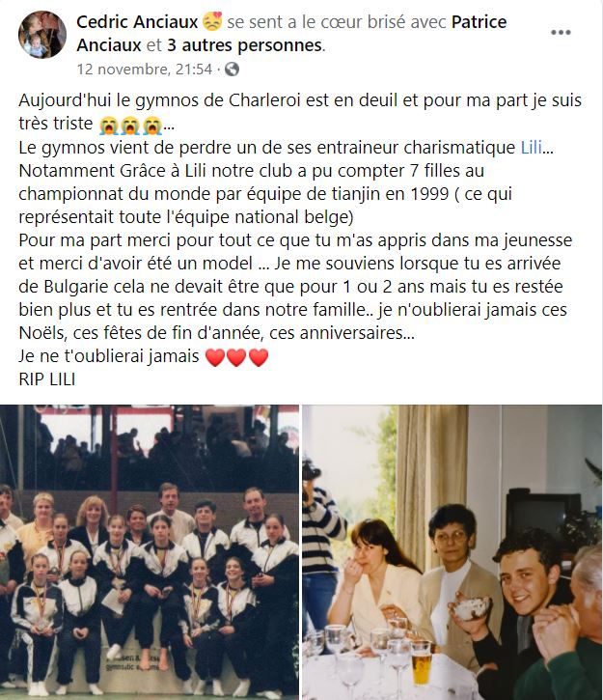Open the tagged 'Lili' profile link

pyautogui.click(x=532, y=148)
